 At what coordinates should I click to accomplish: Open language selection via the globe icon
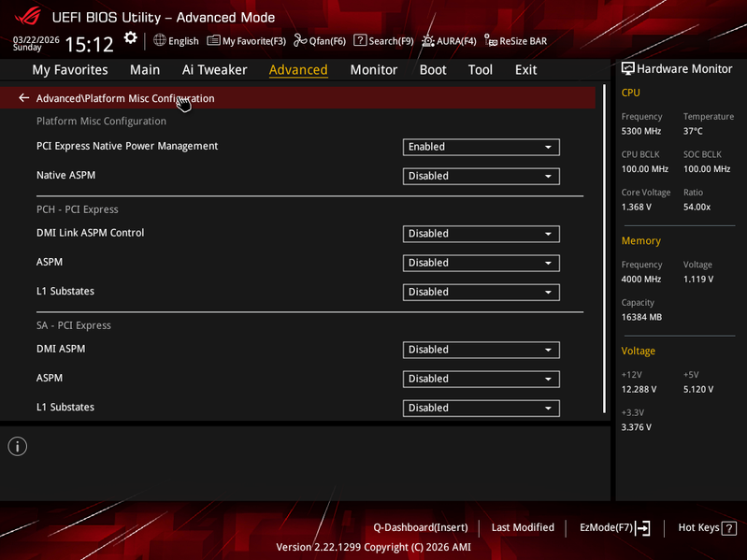tap(160, 40)
